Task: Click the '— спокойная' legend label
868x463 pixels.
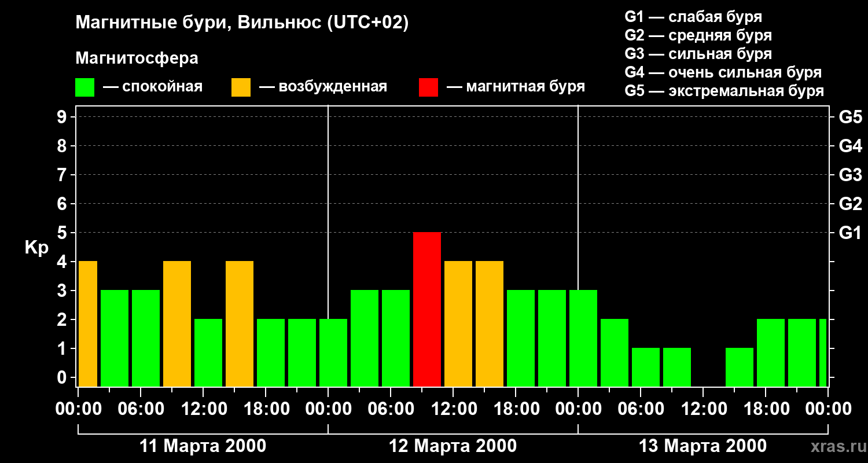Action: tap(153, 87)
